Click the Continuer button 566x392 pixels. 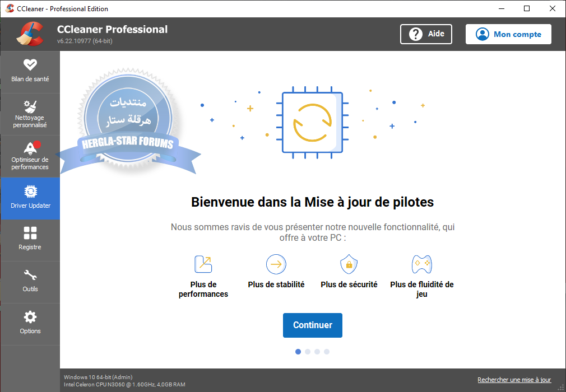(312, 325)
